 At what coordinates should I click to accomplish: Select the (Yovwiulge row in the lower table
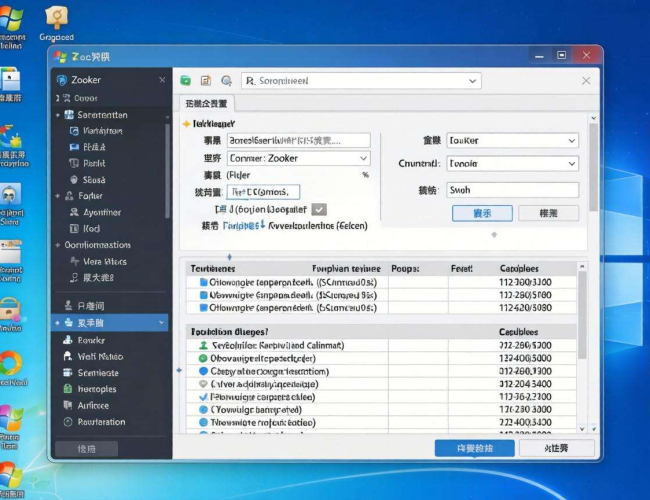point(381,410)
